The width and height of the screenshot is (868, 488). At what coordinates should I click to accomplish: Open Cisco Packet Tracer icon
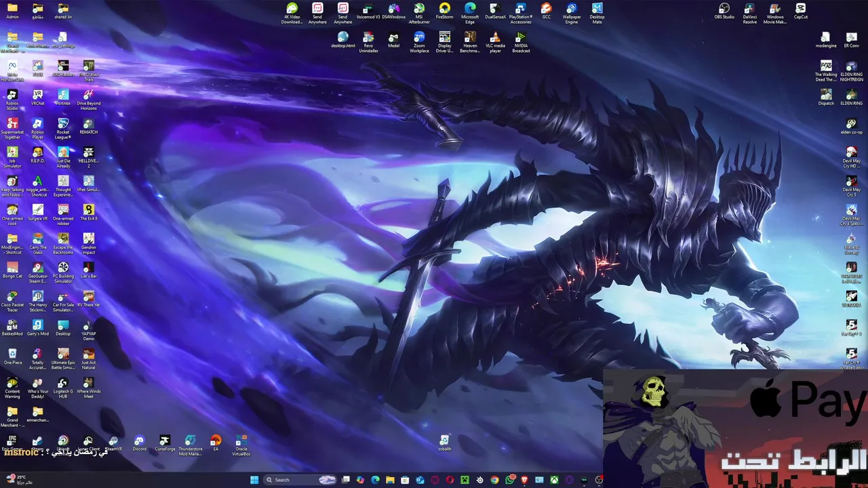(12, 302)
